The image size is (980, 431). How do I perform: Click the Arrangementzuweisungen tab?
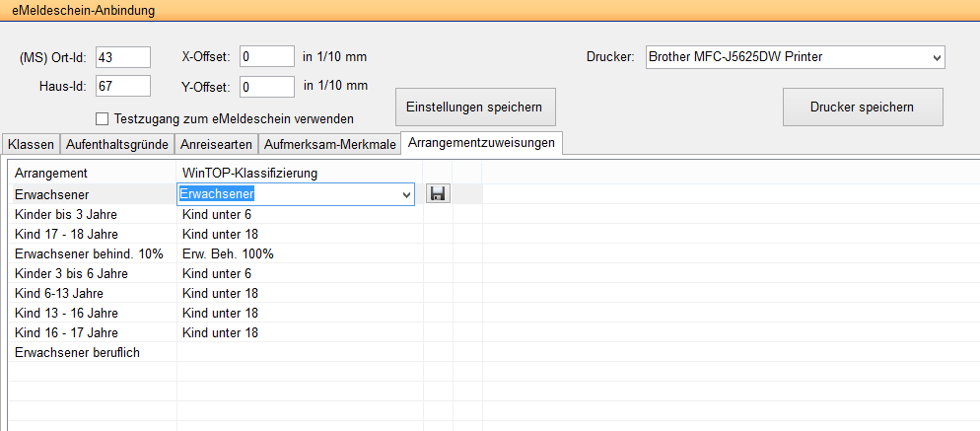482,143
